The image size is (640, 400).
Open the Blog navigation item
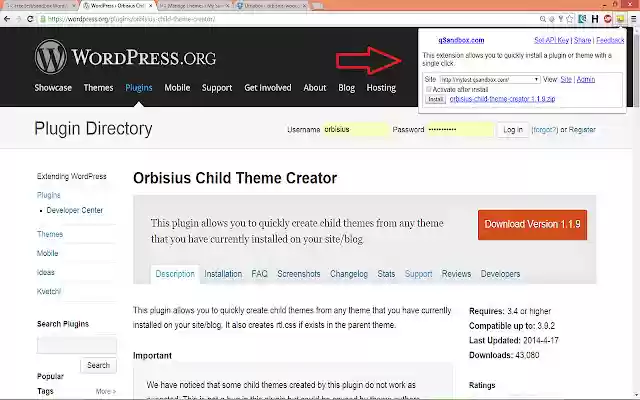pyautogui.click(x=347, y=88)
